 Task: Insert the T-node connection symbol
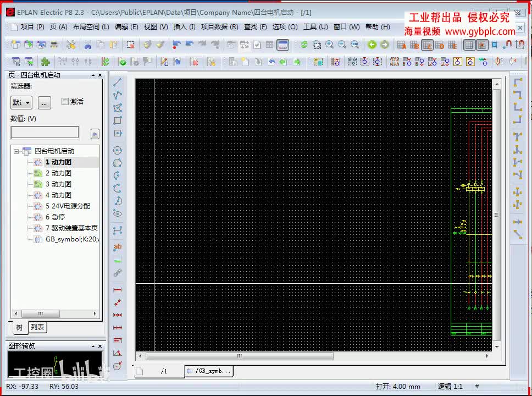pyautogui.click(x=518, y=137)
